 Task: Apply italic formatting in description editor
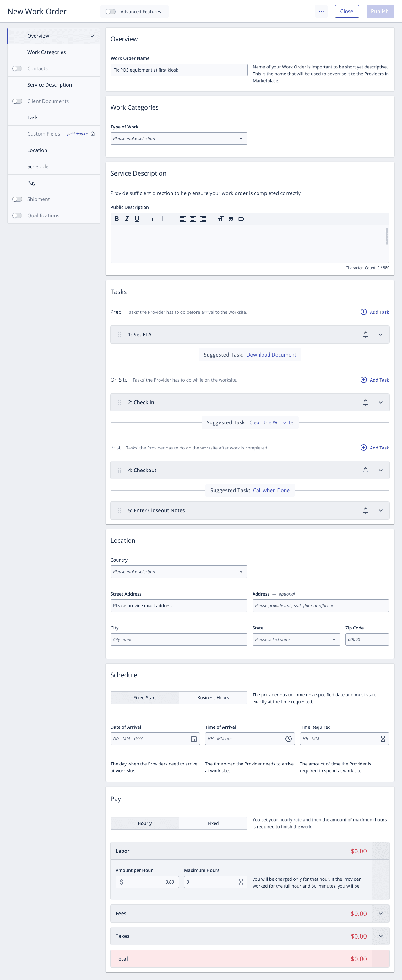pyautogui.click(x=127, y=219)
